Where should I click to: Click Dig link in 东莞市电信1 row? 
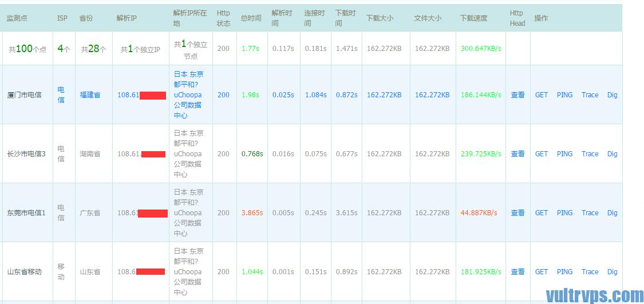point(612,213)
